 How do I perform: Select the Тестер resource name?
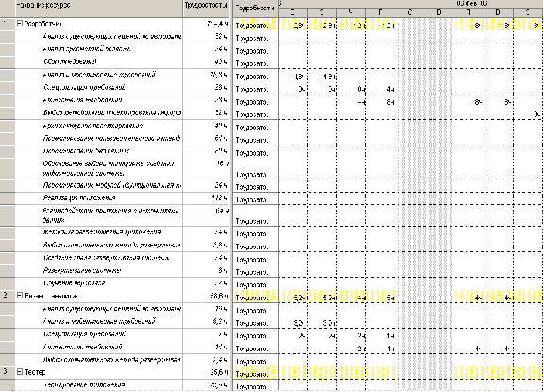35,372
